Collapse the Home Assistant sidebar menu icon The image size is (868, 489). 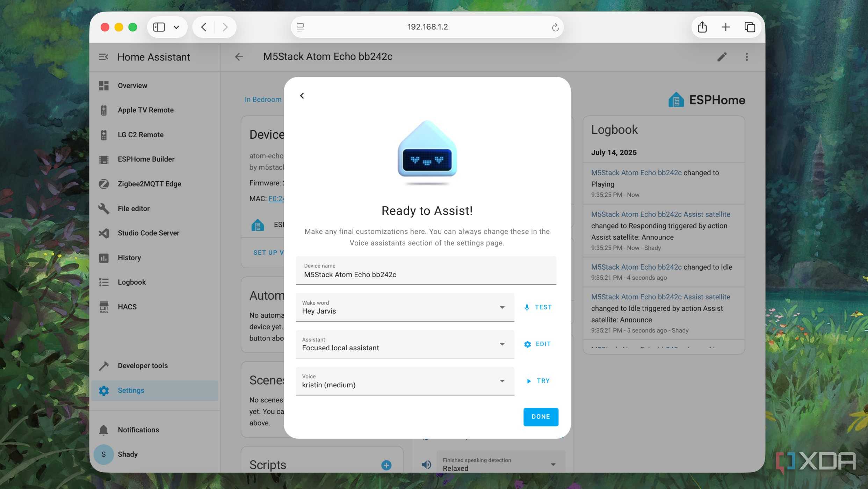tap(103, 57)
